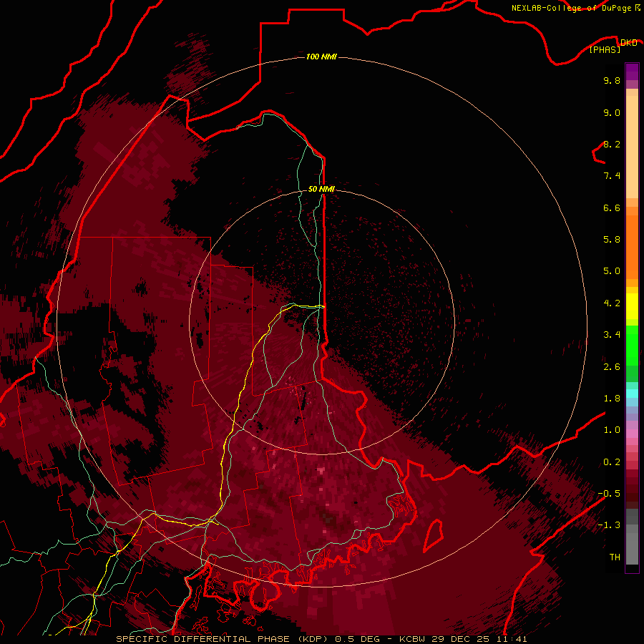
Task: Select the 9.0 value on the legend
Action: click(x=612, y=112)
